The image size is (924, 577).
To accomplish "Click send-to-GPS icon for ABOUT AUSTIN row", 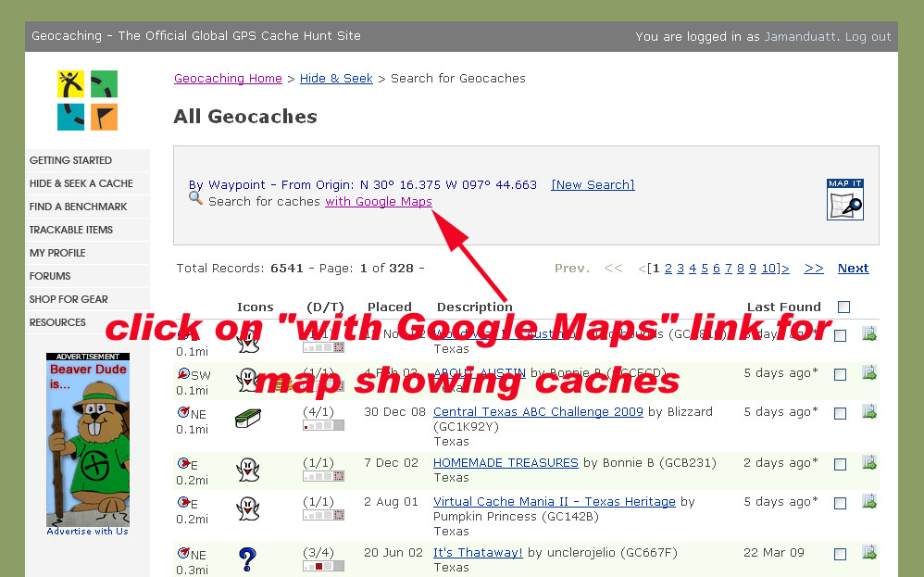I will 869,372.
